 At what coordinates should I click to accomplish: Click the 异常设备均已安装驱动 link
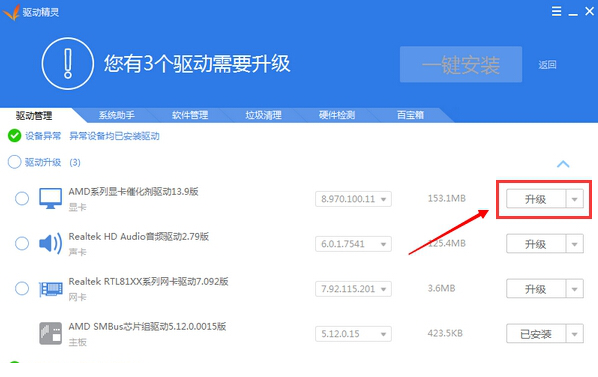tap(114, 136)
